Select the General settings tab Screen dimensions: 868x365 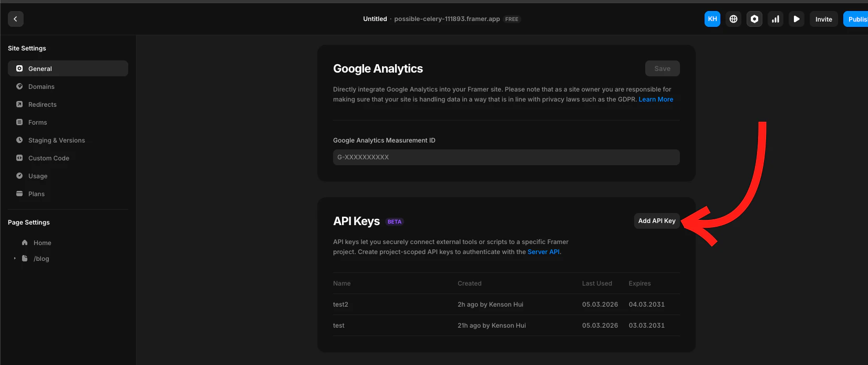tap(68, 68)
